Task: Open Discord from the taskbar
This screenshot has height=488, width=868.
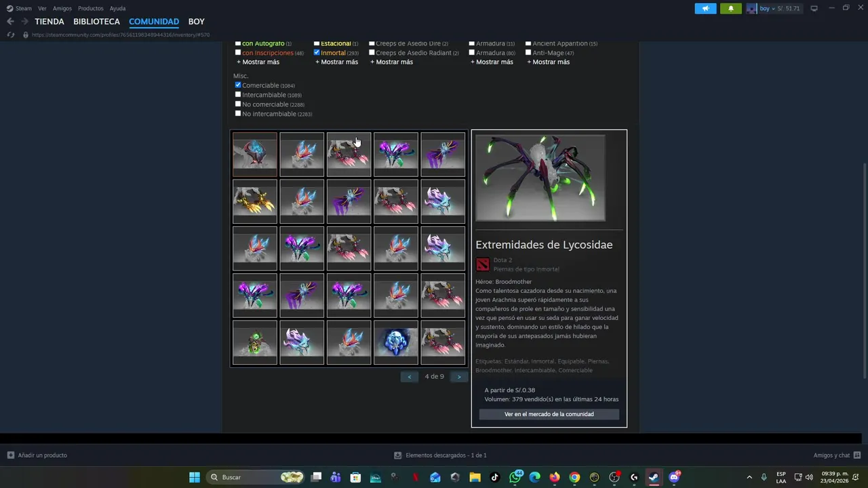Action: [674, 477]
